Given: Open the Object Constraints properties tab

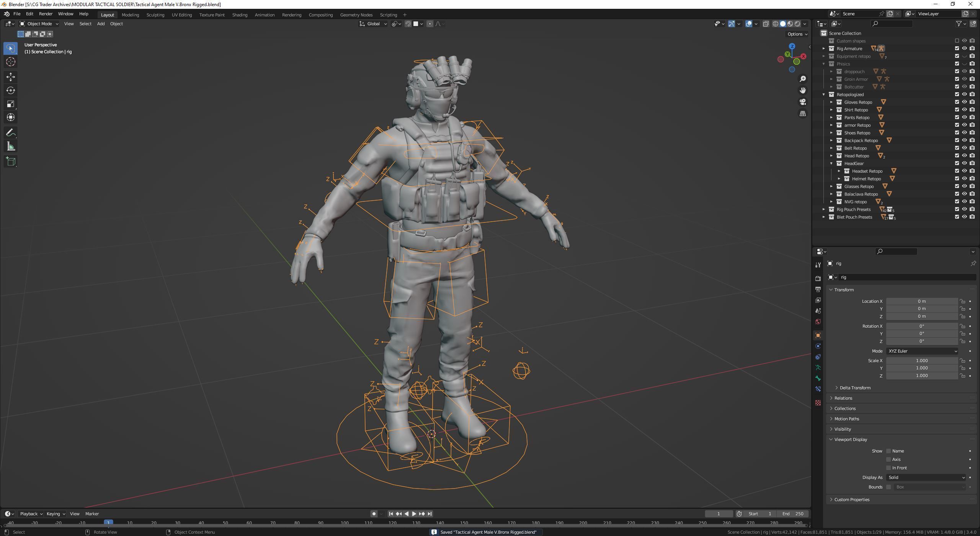Looking at the screenshot, I should (818, 357).
